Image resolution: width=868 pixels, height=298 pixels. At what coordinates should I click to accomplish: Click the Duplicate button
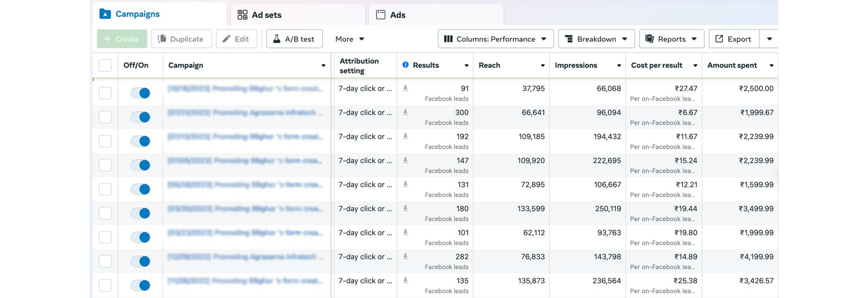(181, 39)
